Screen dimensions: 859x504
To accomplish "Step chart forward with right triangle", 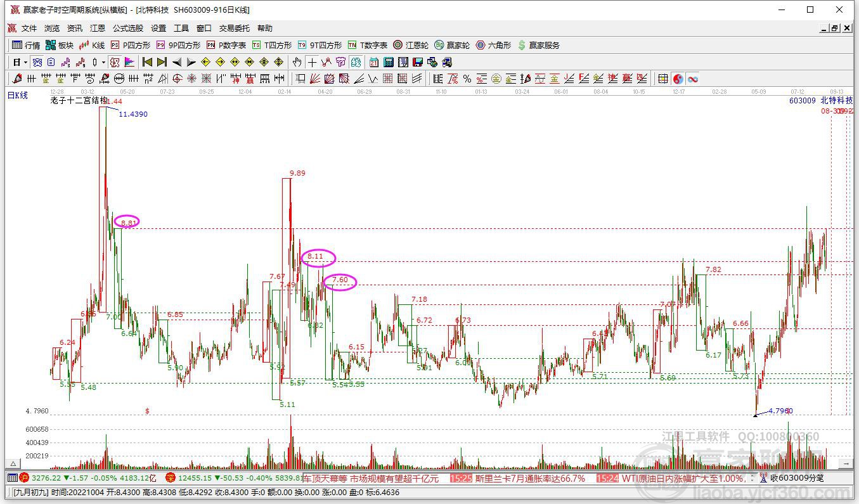I will (191, 62).
